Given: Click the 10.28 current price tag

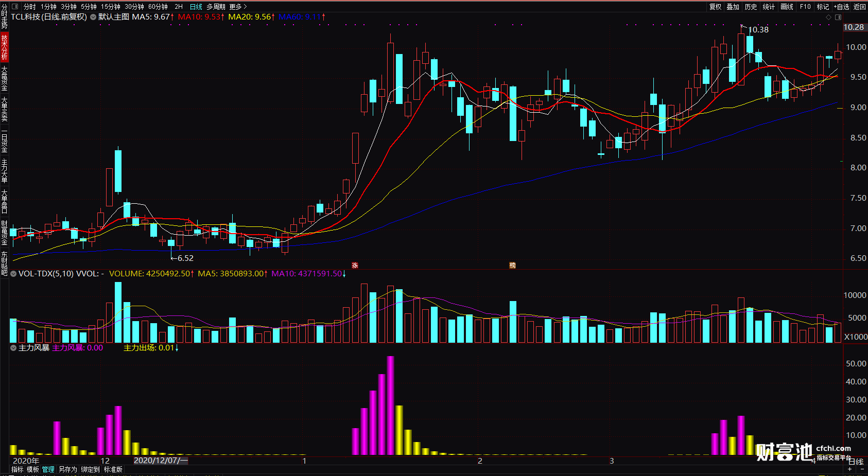Looking at the screenshot, I should [x=854, y=27].
